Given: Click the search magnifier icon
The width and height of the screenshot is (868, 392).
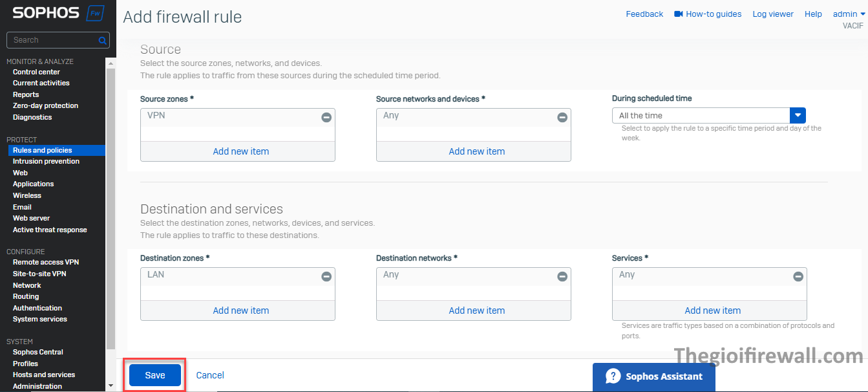Looking at the screenshot, I should [102, 40].
